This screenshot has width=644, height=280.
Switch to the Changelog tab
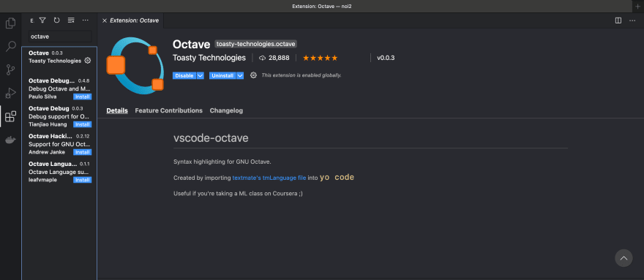(x=226, y=110)
